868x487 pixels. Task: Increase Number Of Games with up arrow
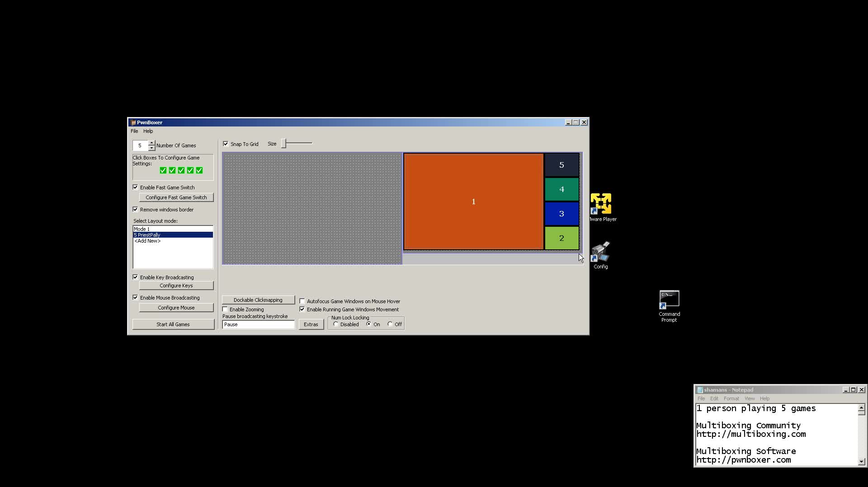(151, 143)
